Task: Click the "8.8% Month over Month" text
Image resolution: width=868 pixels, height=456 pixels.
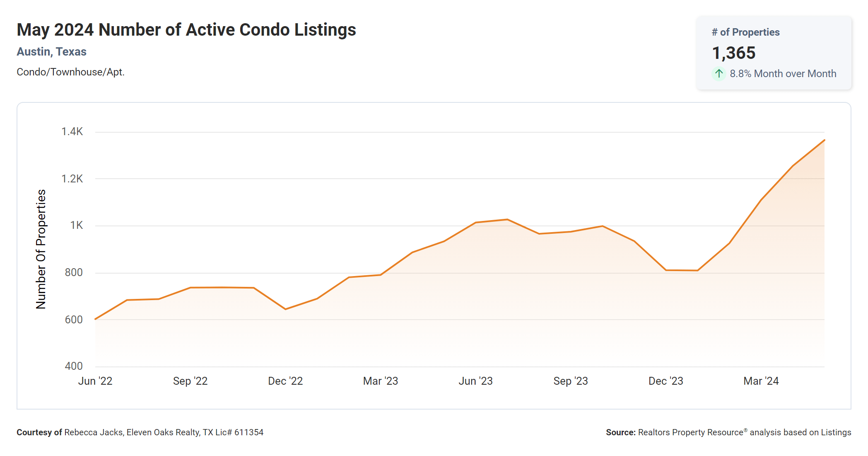Action: click(x=783, y=74)
